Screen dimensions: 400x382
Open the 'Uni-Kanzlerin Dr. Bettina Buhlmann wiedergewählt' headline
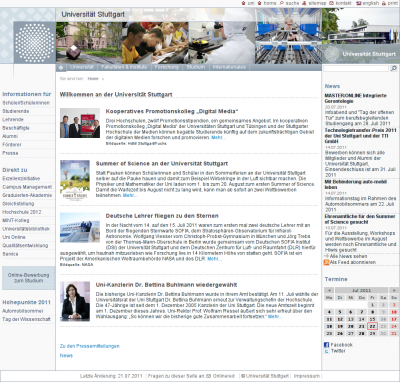166,285
